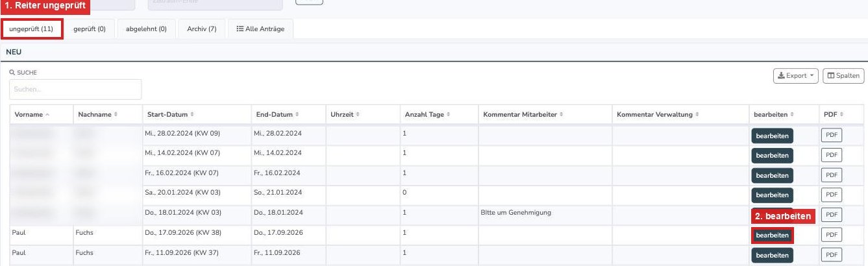Select cell 'Sa., 20.01.2024 (KW 03)'

pyautogui.click(x=197, y=196)
